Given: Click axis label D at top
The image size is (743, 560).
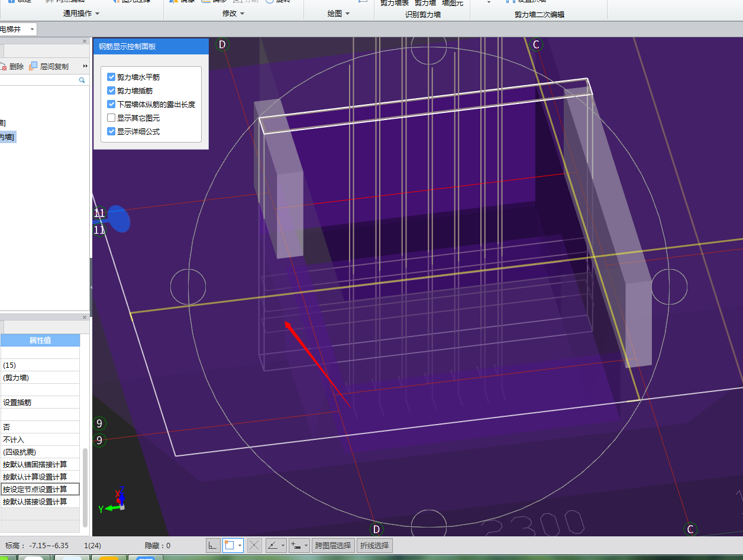Looking at the screenshot, I should 222,44.
